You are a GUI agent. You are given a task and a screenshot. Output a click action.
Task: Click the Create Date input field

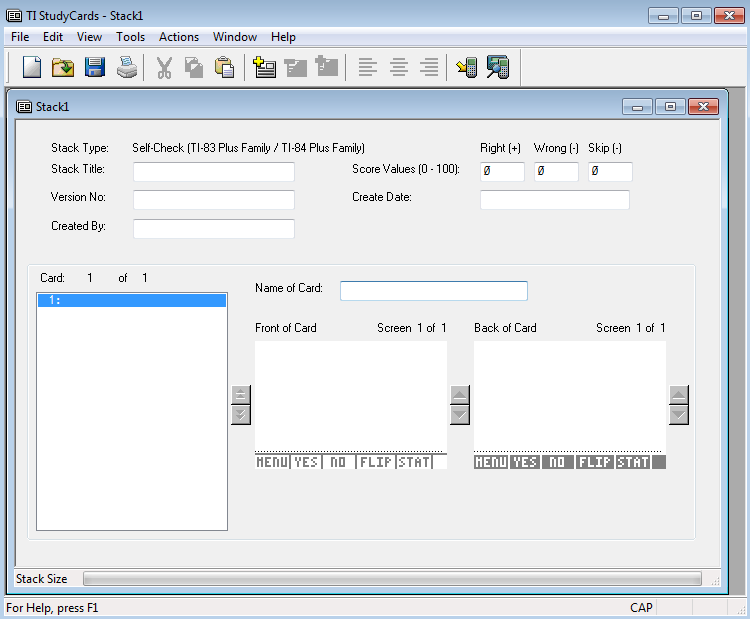(555, 199)
